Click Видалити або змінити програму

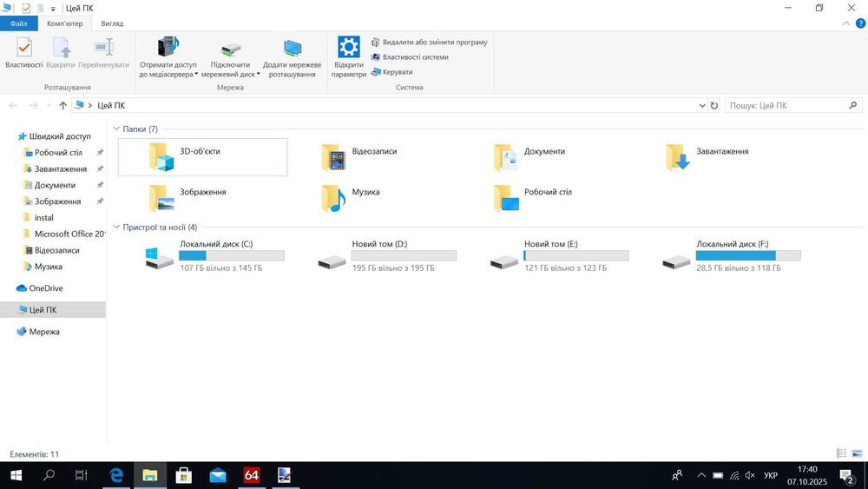pos(430,42)
